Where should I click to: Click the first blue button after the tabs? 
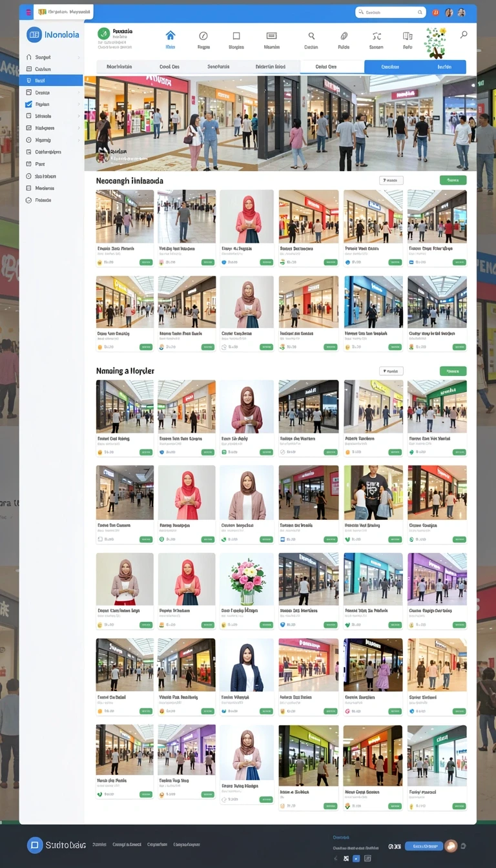390,67
